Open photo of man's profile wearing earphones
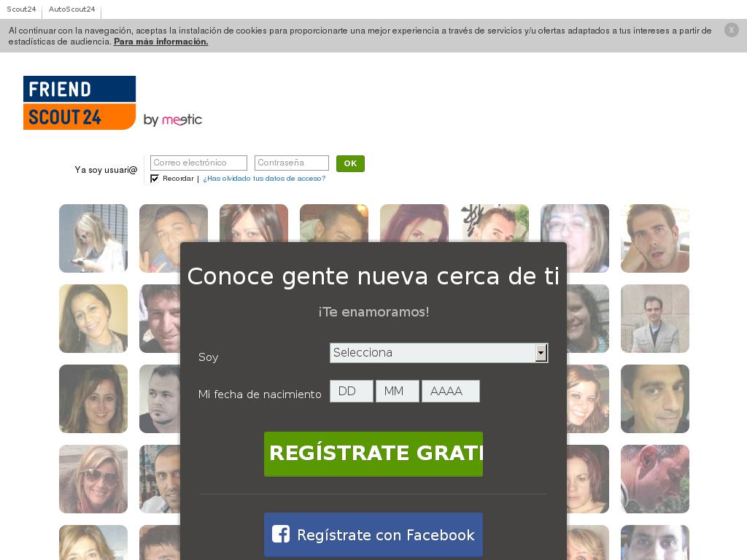747x560 pixels. click(655, 479)
